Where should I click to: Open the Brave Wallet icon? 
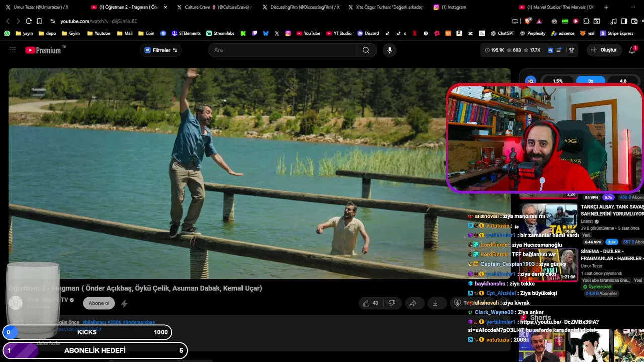pos(633,21)
